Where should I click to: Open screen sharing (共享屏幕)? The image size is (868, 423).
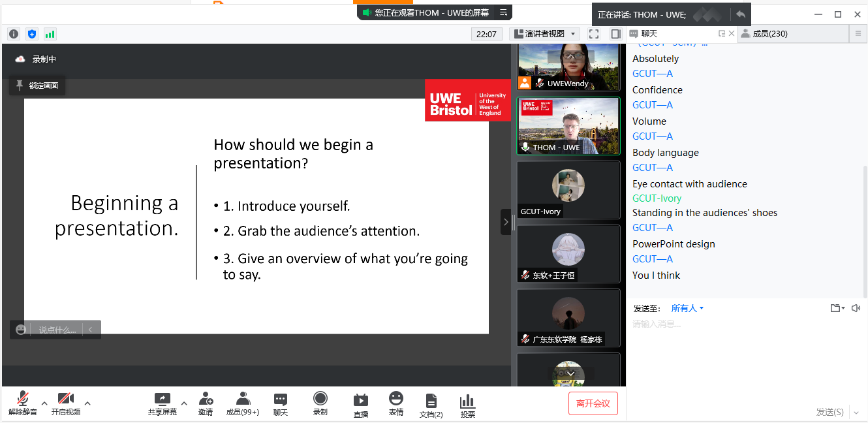coord(162,403)
